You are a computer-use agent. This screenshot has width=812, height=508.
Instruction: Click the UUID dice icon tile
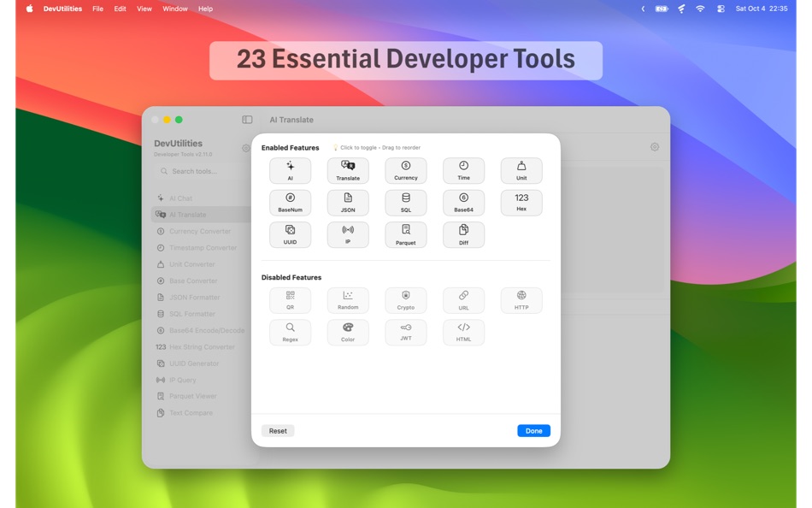[x=290, y=234]
